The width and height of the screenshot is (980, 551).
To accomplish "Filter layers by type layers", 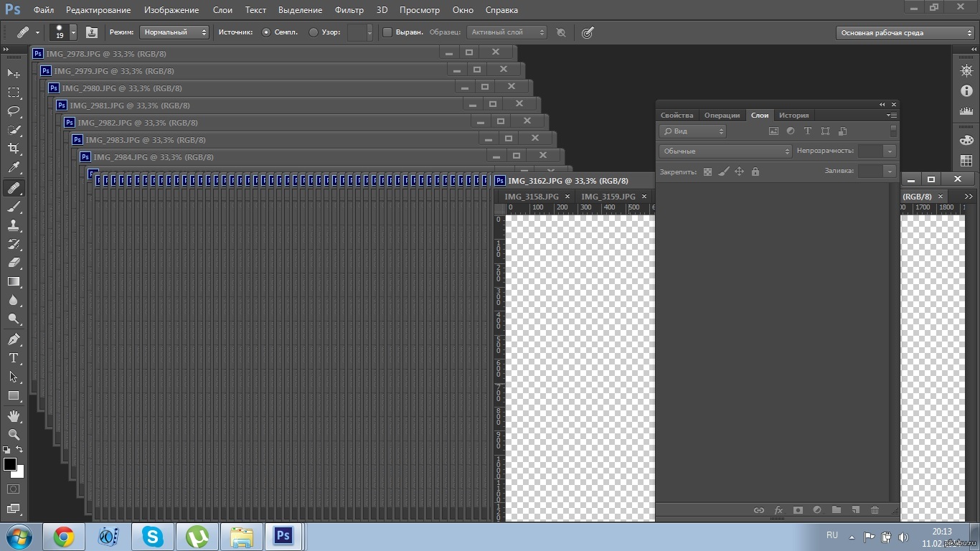I will 808,131.
